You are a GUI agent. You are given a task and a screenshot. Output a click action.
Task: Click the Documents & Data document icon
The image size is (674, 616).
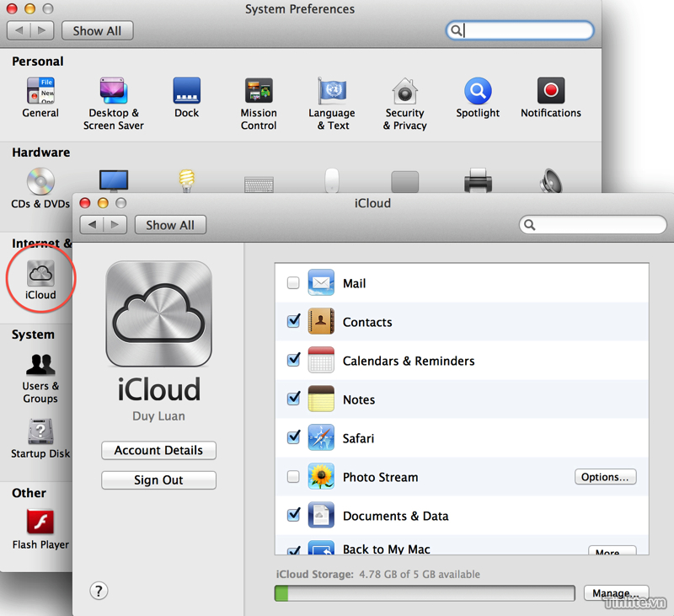[321, 515]
